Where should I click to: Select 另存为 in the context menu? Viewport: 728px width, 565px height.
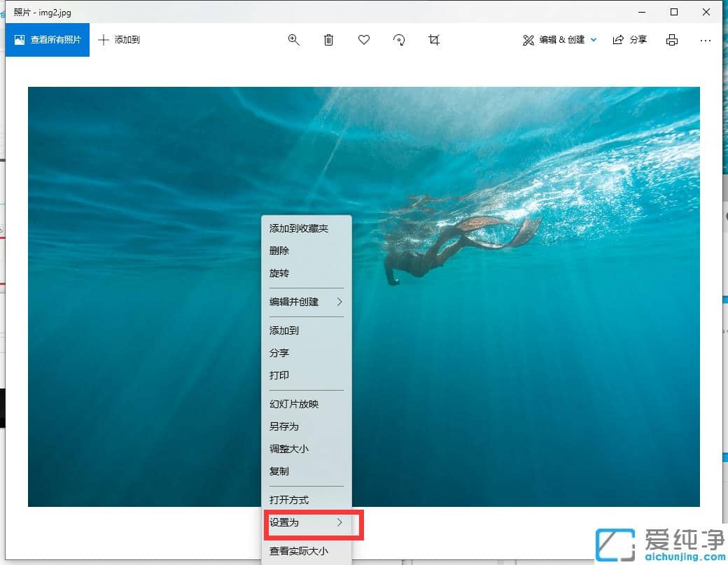pyautogui.click(x=283, y=426)
